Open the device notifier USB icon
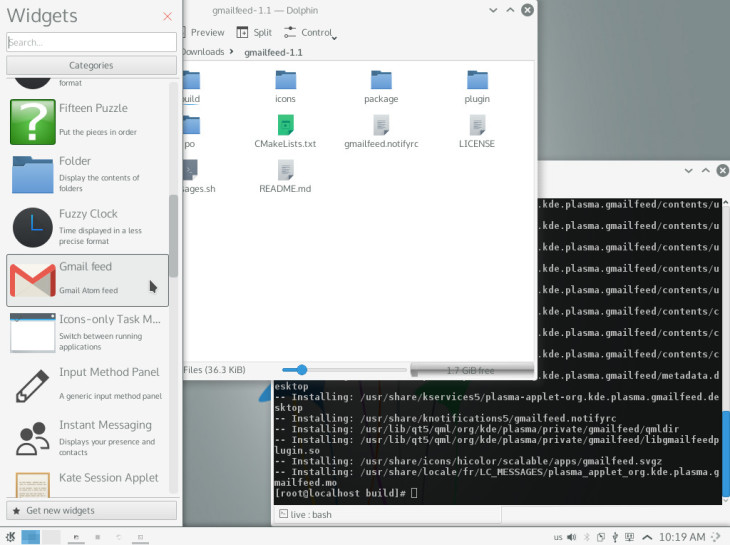 click(x=615, y=537)
